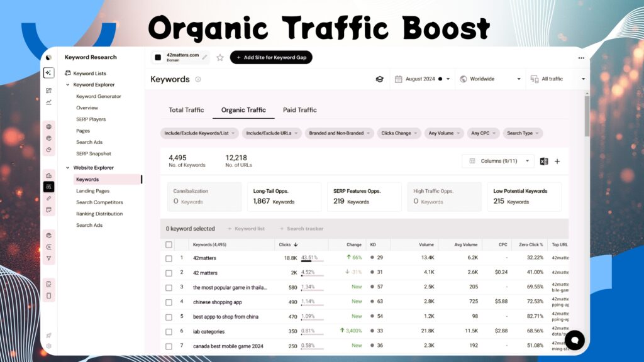
Task: Click the info icon next to Keywords heading
Action: [x=198, y=80]
